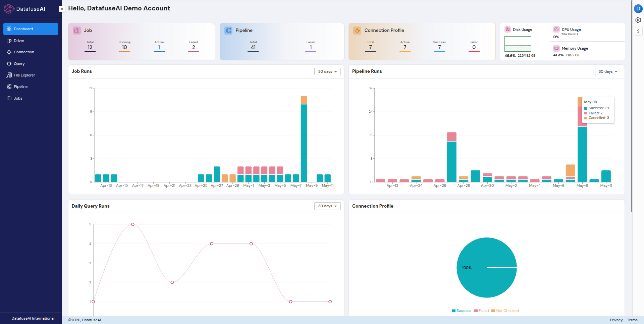This screenshot has height=324, width=644.
Task: Open the Jobs page
Action: tap(31, 98)
